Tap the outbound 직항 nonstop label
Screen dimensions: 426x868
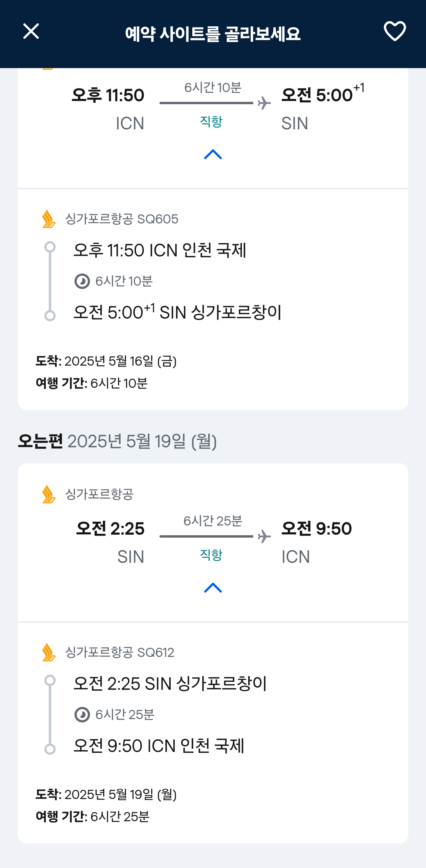(211, 121)
